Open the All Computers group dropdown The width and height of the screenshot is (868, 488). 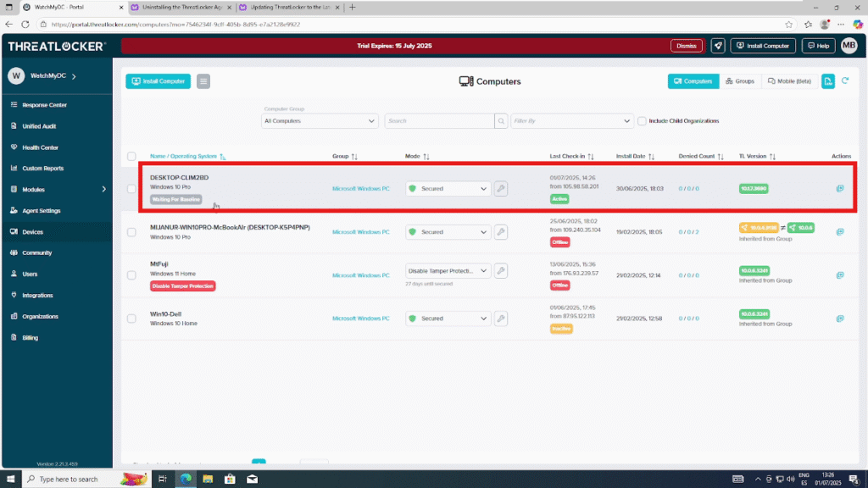[320, 121]
